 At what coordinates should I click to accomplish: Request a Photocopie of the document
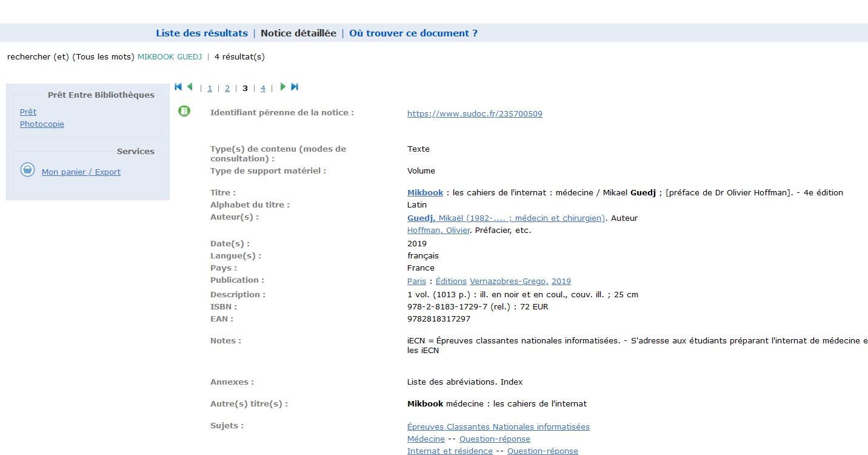pos(42,124)
